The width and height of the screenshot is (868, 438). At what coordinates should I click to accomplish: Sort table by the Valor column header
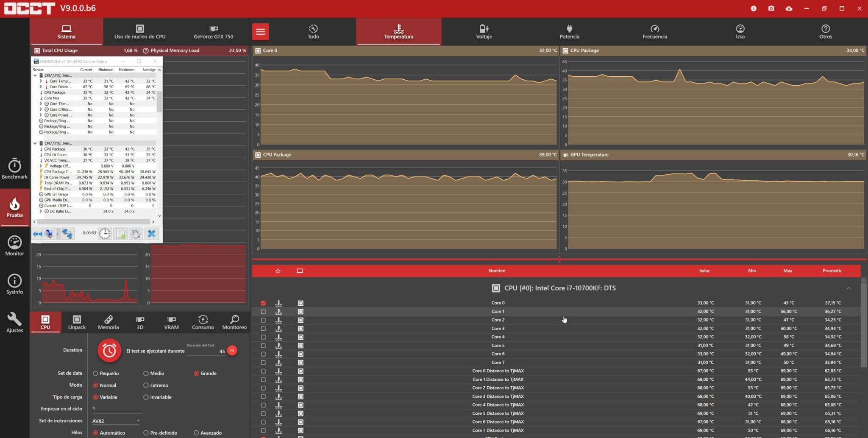pyautogui.click(x=704, y=271)
